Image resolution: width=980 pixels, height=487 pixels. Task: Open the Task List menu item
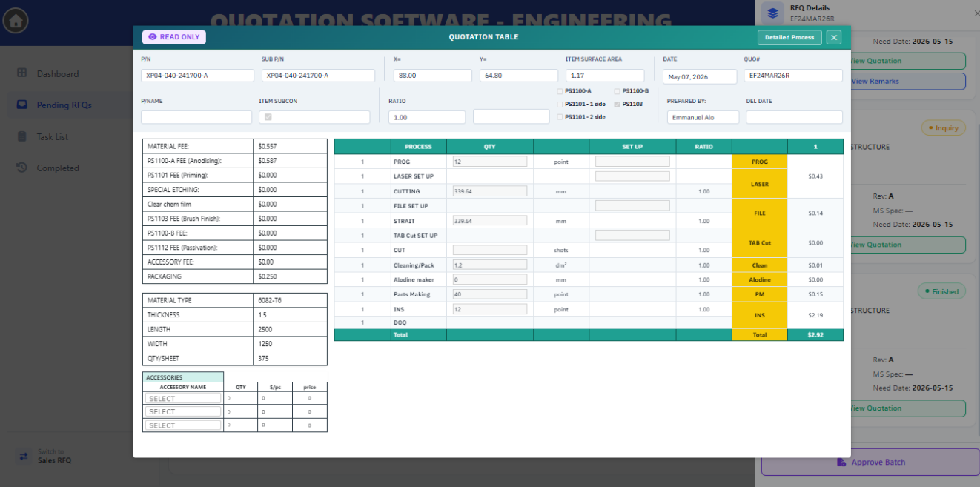53,137
